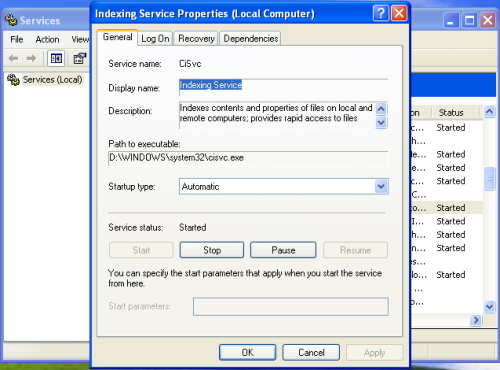Open the View menu in Services

tap(80, 39)
